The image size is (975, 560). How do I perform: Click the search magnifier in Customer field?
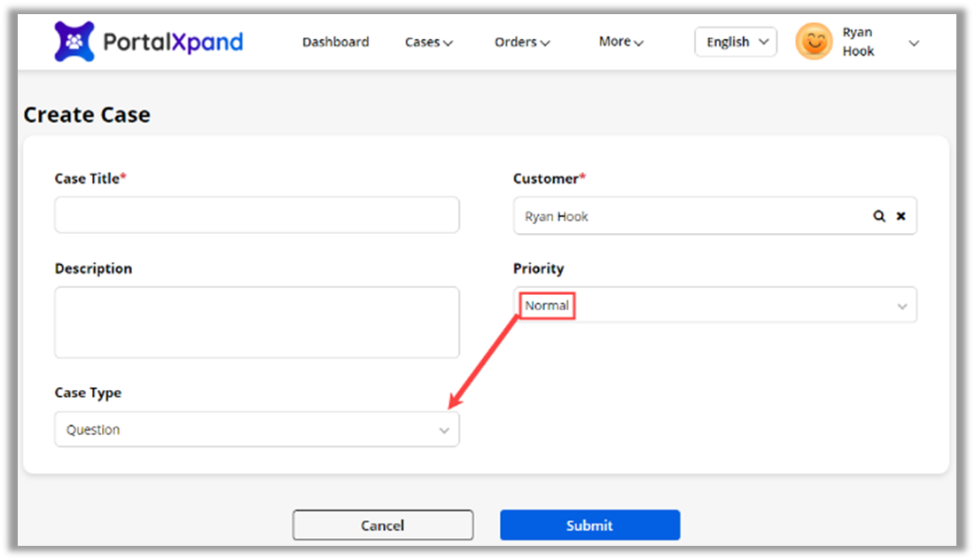pyautogui.click(x=879, y=216)
